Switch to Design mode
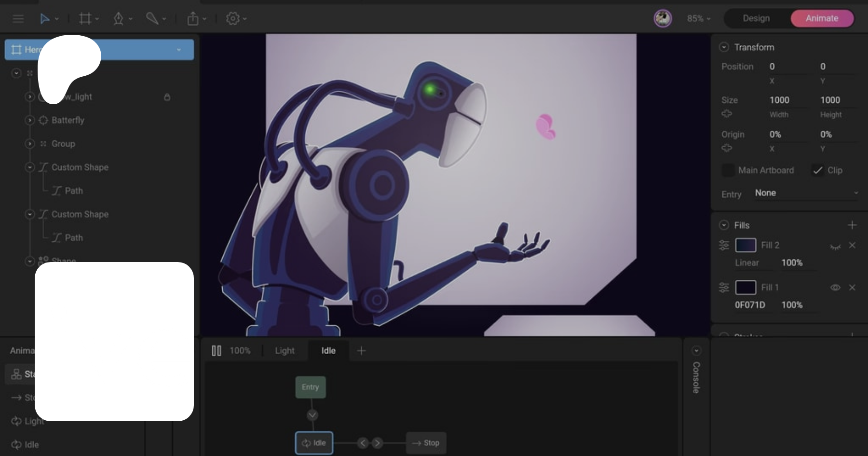 (756, 18)
